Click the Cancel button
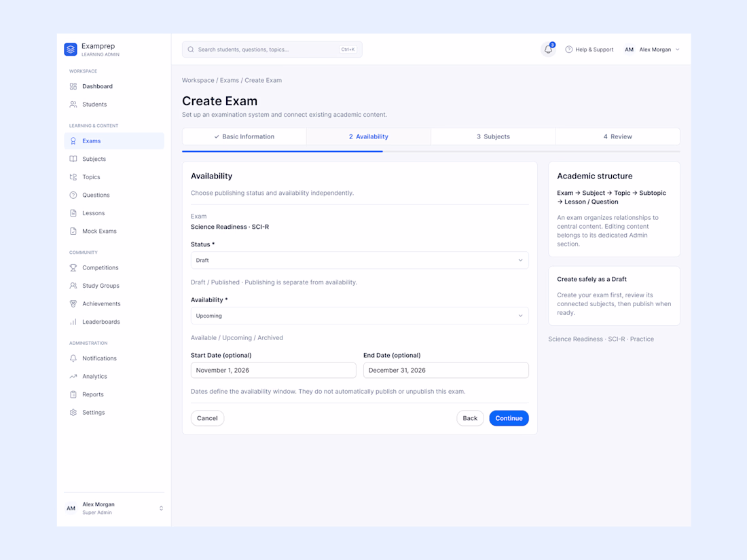Screen dimensions: 747x560 click(207, 418)
